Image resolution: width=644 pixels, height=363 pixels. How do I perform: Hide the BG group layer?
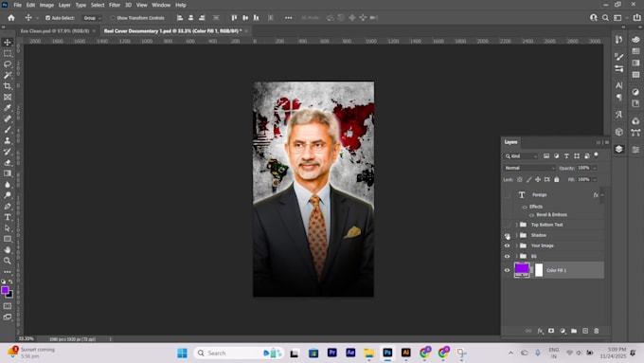tap(508, 256)
